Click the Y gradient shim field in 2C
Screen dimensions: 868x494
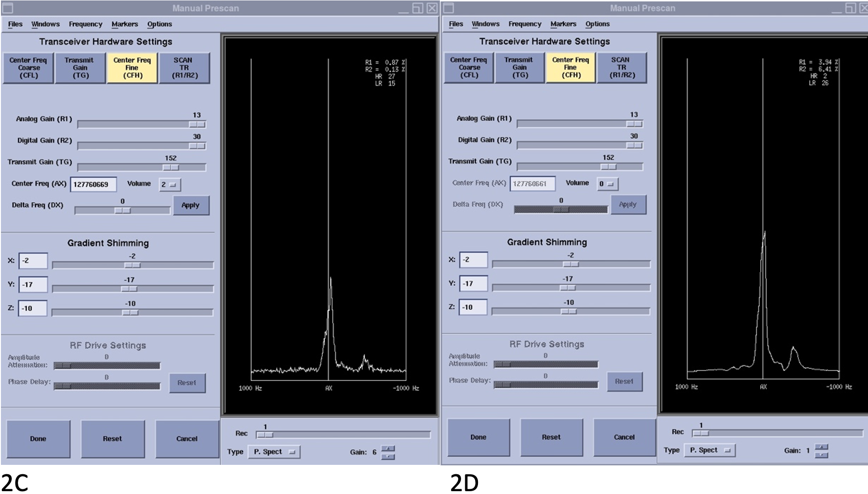32,284
